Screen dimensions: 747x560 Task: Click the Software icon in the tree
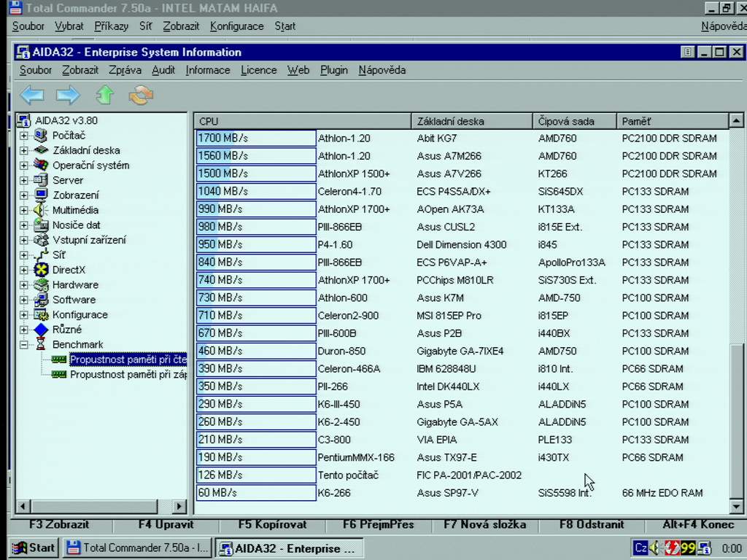[x=41, y=300]
